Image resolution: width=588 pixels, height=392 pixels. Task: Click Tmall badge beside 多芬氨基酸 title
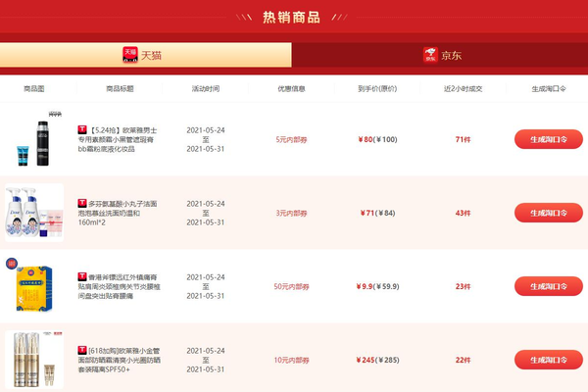pyautogui.click(x=82, y=203)
